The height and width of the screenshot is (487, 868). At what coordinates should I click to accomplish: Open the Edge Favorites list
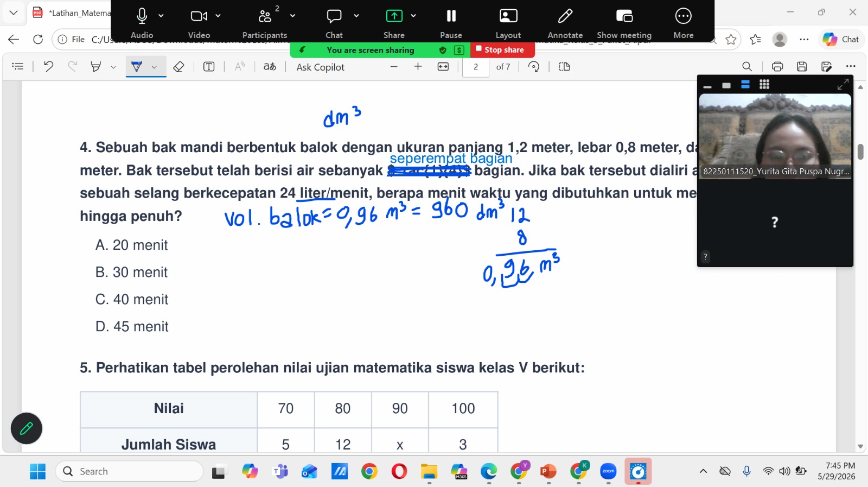point(755,39)
